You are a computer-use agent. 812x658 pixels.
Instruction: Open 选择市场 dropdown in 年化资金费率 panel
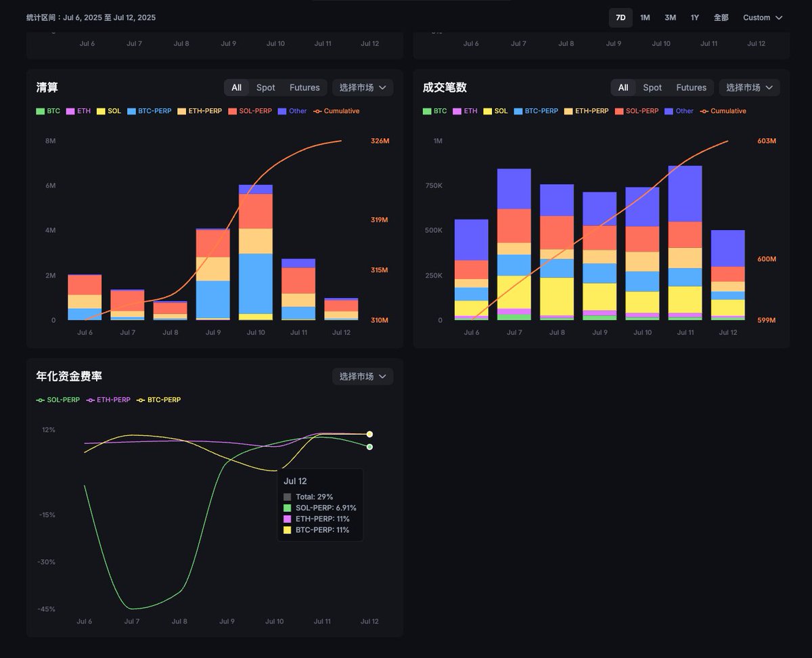363,376
